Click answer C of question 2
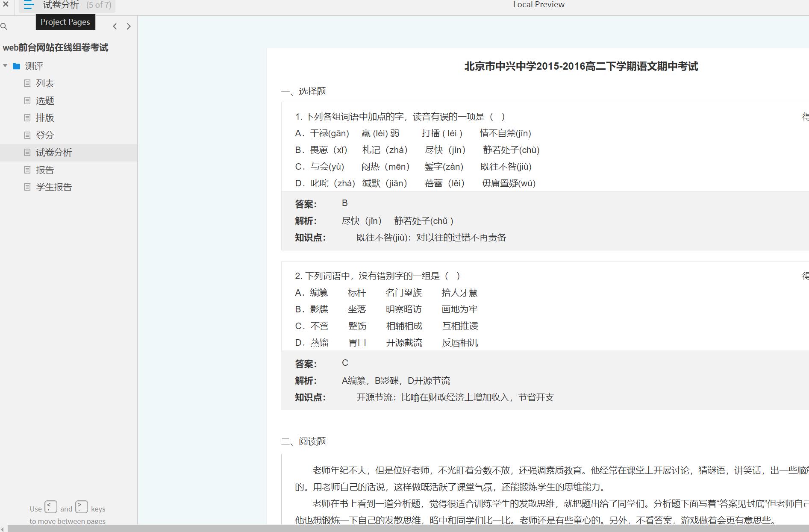Screen dimensions: 809x532 click(x=345, y=363)
